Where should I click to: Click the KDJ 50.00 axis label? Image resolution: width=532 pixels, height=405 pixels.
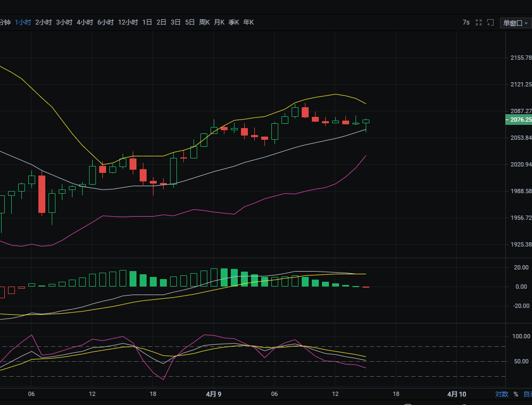(521, 361)
